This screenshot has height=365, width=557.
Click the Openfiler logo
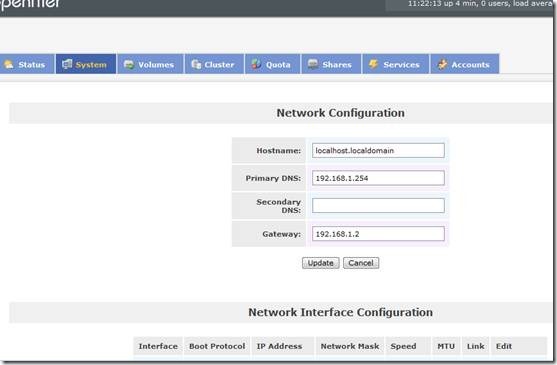(x=30, y=5)
